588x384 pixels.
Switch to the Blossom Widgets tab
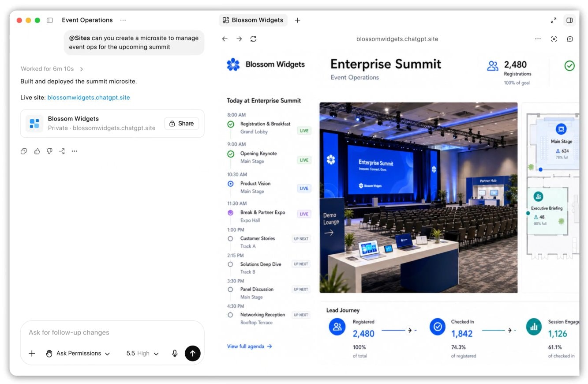253,20
